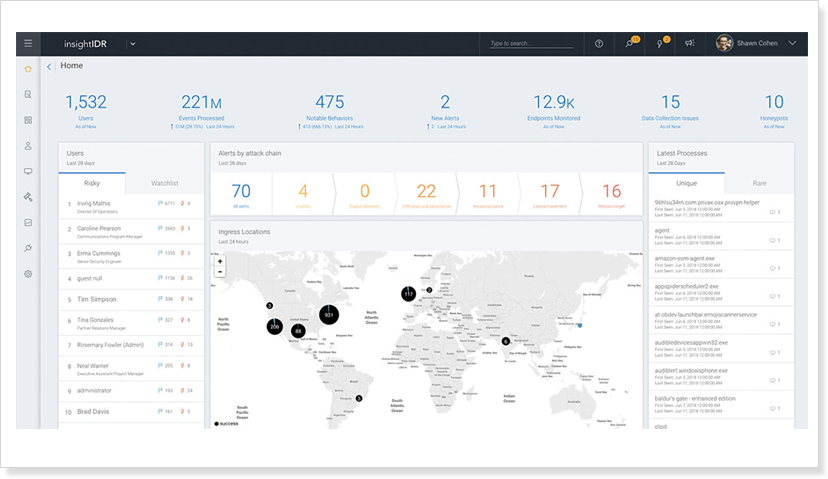Click comment icon on amazon-ssm-agent.exe row

[x=775, y=268]
